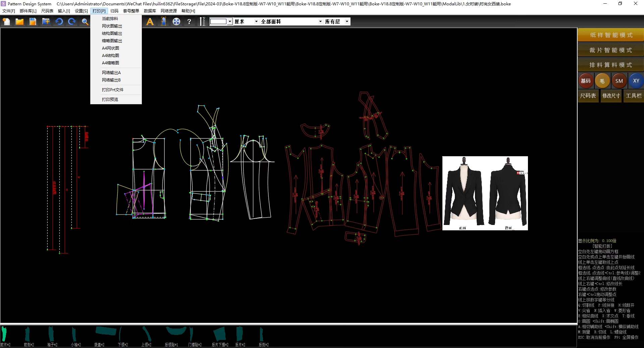Click the undo arrow icon
The width and height of the screenshot is (644, 348).
click(59, 22)
